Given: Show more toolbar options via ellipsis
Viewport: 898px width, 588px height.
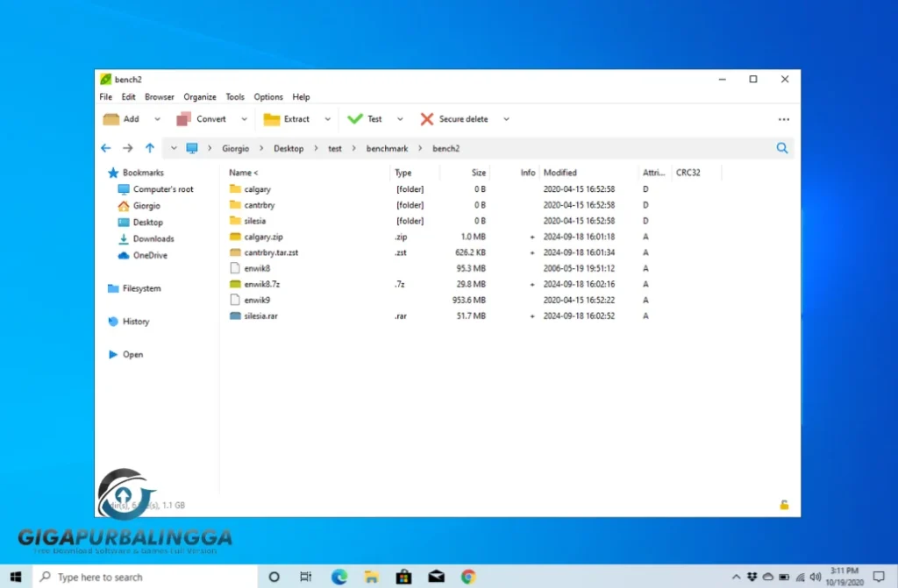Looking at the screenshot, I should (x=784, y=119).
